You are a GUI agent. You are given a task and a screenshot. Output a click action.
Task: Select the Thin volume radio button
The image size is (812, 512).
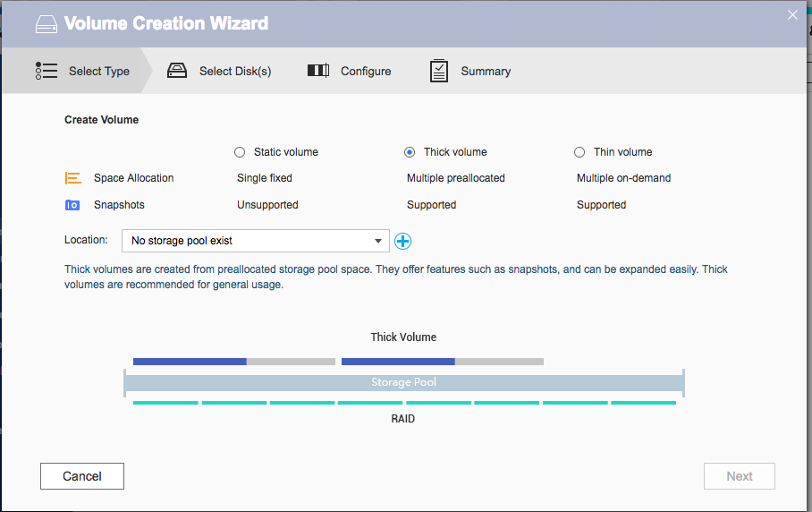pyautogui.click(x=579, y=152)
